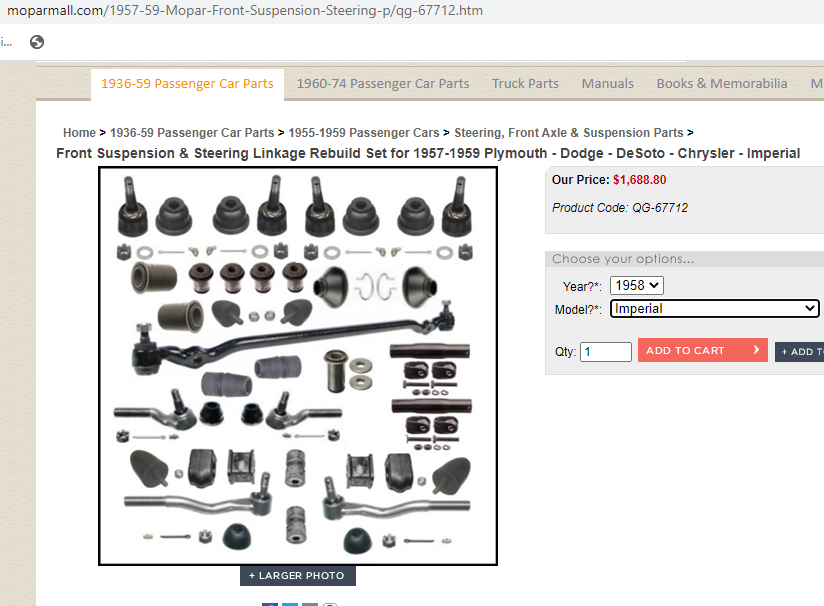Screen dimensions: 824x606
Task: Open 1955-1959 Passenger Cars breadcrumb link
Action: tap(364, 132)
